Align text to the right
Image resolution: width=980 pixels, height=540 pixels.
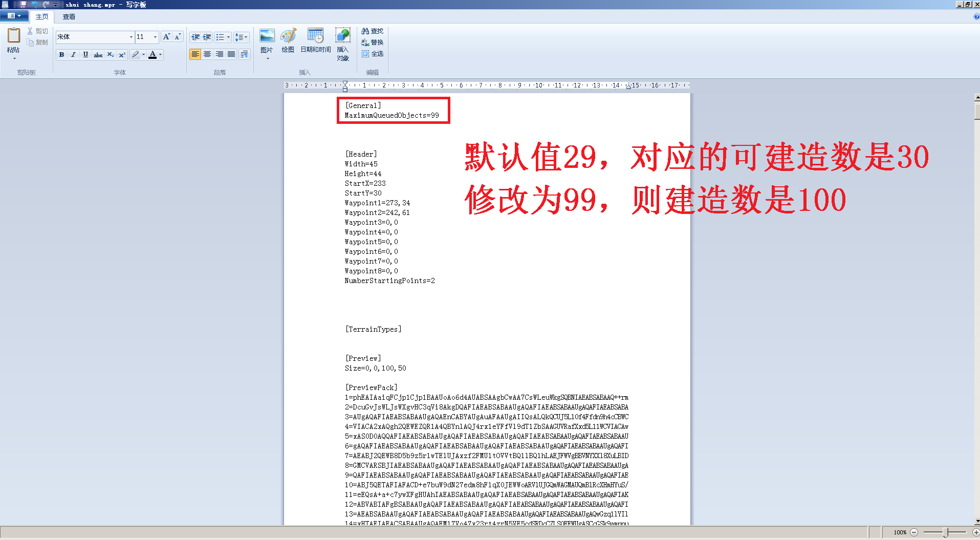(219, 54)
